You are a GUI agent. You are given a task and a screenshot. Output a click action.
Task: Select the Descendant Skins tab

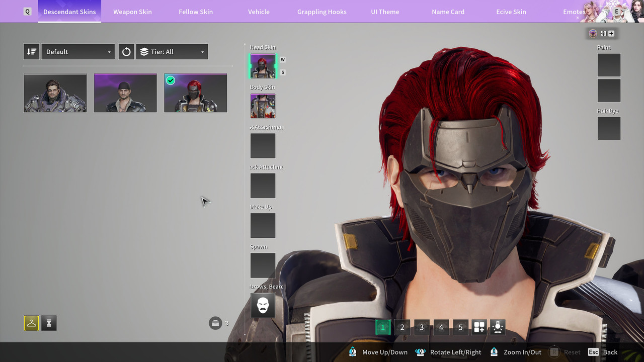(x=69, y=12)
